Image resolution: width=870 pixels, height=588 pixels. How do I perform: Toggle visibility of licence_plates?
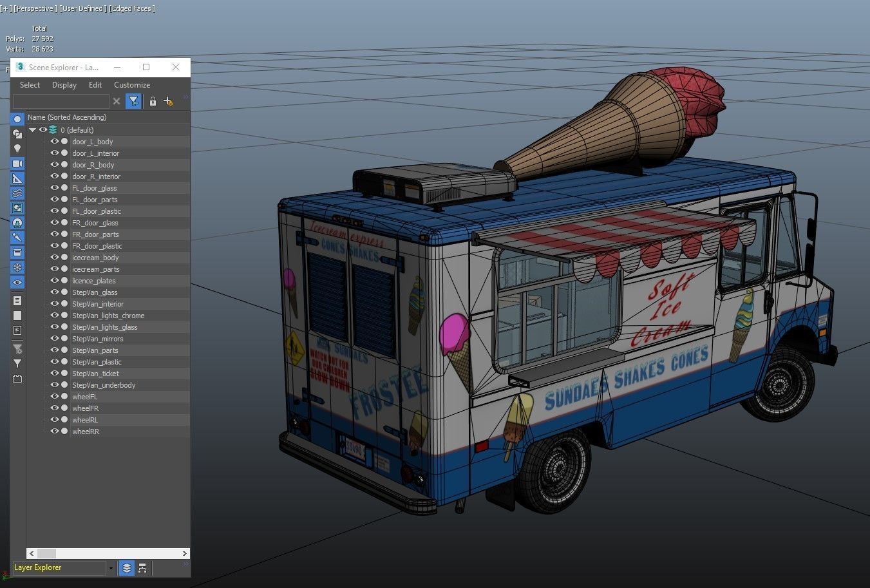point(54,281)
